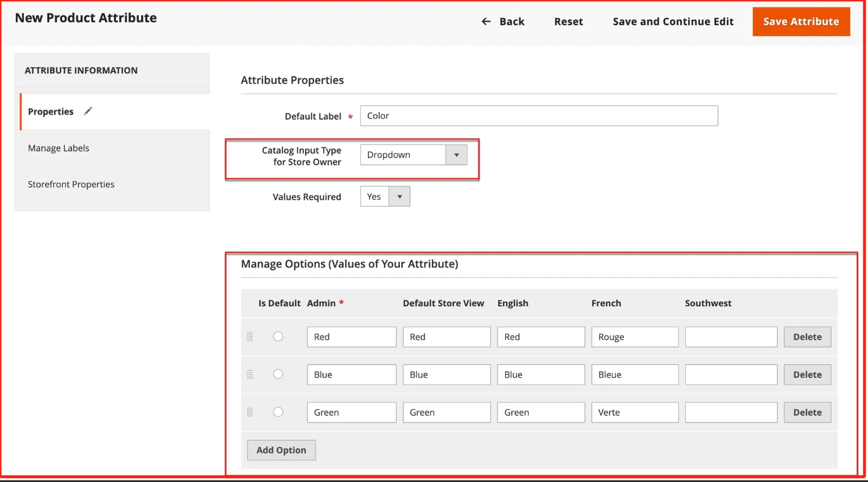Screen dimensions: 868x482
Task: Open the Catalog Input Type dropdown
Action: 413,155
